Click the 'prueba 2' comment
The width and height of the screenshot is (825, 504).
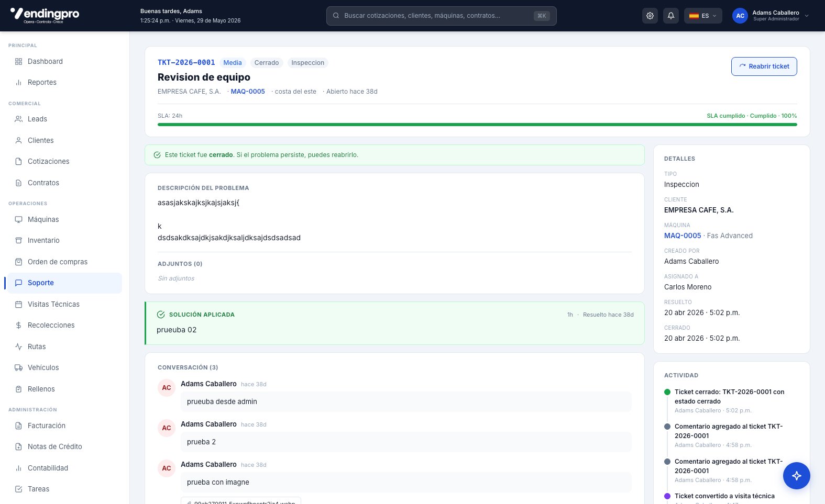pyautogui.click(x=406, y=442)
